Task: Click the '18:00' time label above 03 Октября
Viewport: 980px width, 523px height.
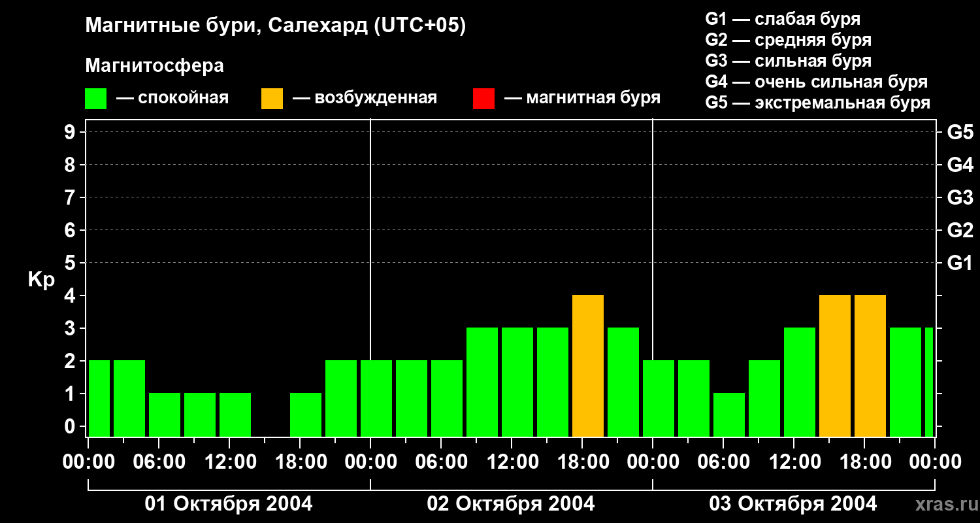Action: 864,462
